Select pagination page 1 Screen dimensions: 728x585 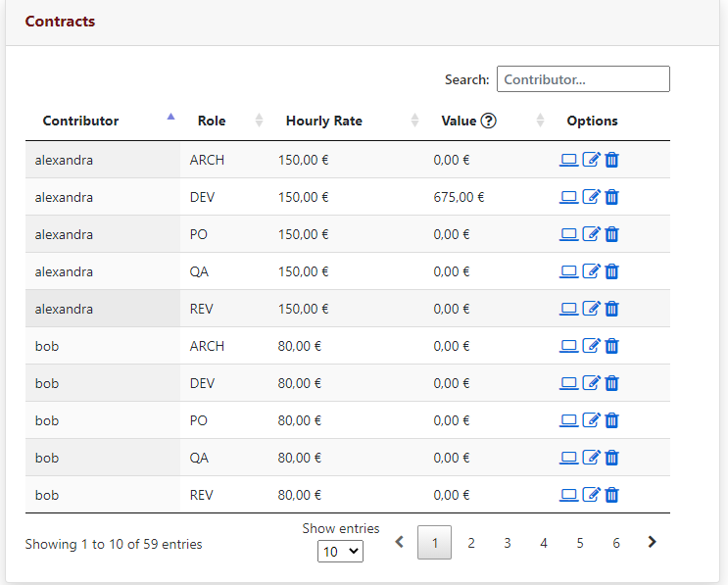[x=435, y=542]
